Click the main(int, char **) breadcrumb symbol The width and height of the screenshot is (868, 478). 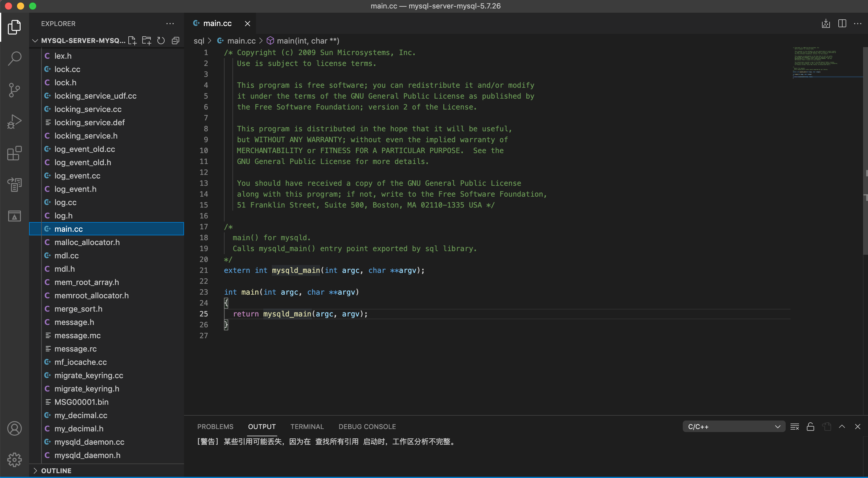click(x=303, y=41)
